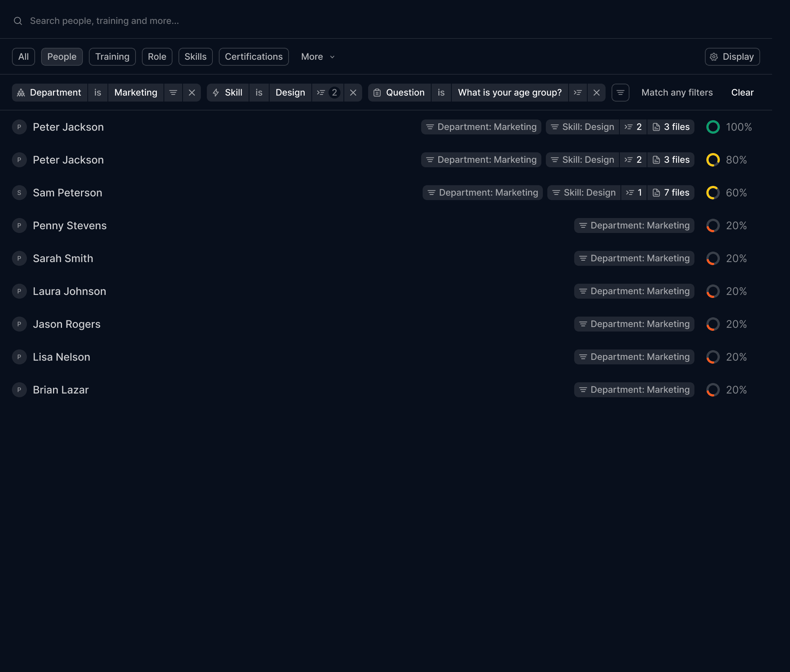Switch to the Training category
Image resolution: width=790 pixels, height=672 pixels.
[x=112, y=56]
